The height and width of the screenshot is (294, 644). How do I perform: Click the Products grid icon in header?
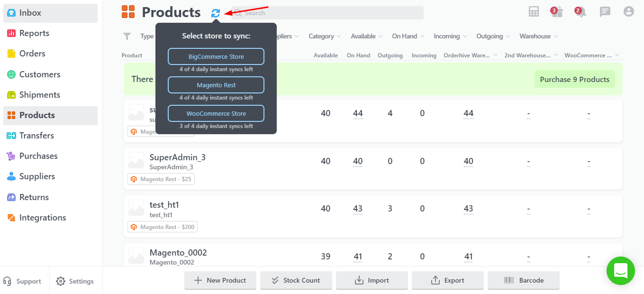click(x=128, y=12)
